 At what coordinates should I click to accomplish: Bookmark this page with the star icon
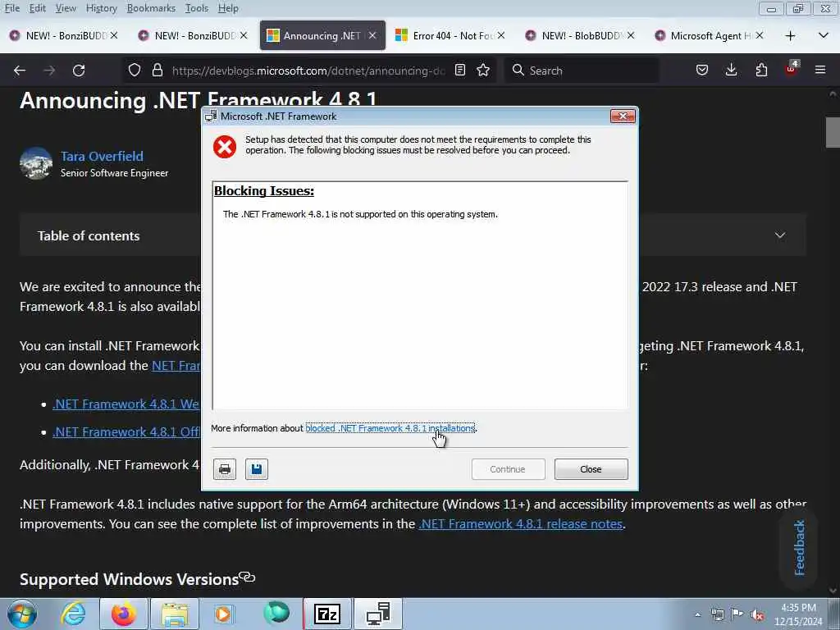click(x=483, y=71)
